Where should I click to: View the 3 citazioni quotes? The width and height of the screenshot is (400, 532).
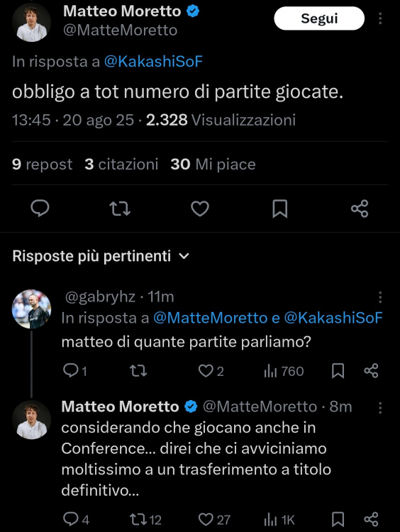(x=121, y=165)
